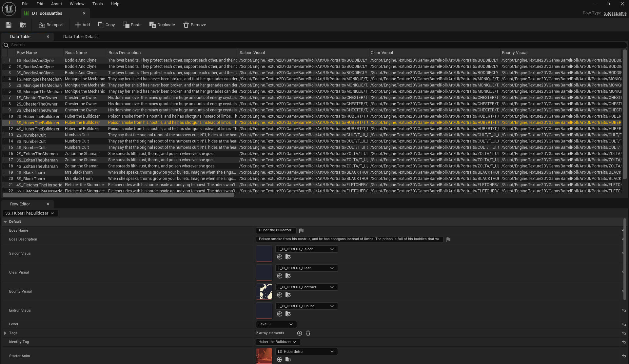Use selected asset icon for Saloon Visual
Viewport: 629px width, 364px height.
(280, 257)
